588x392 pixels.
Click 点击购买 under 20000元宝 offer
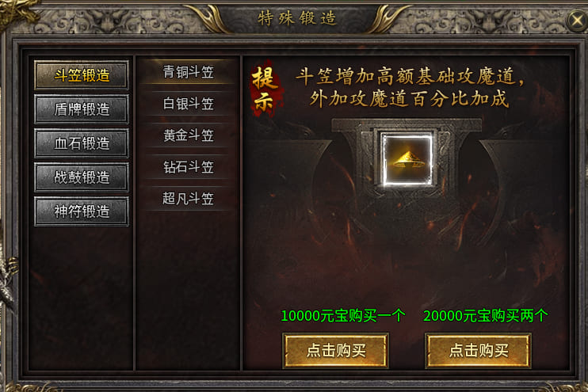478,351
